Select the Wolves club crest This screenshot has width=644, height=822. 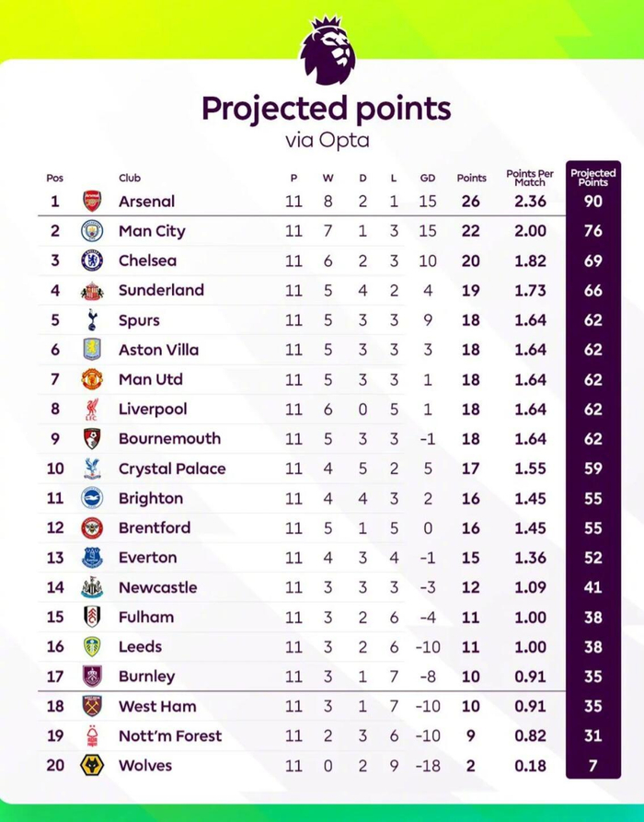(x=92, y=765)
